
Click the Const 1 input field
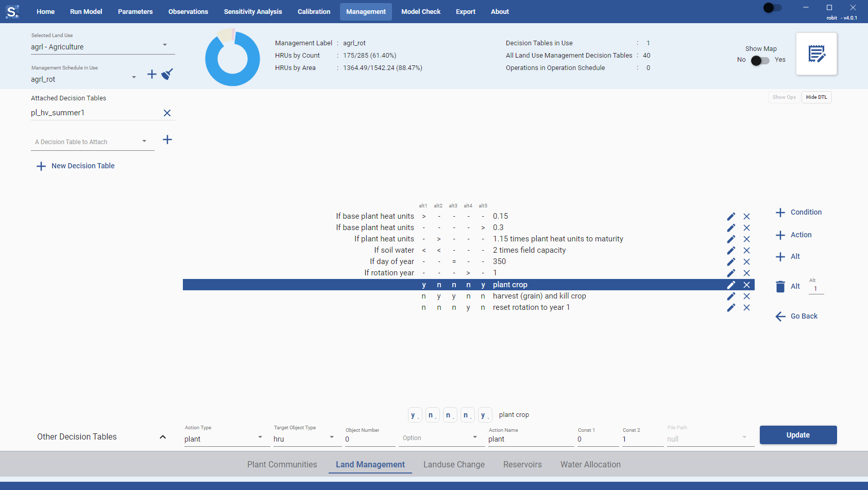pyautogui.click(x=598, y=439)
